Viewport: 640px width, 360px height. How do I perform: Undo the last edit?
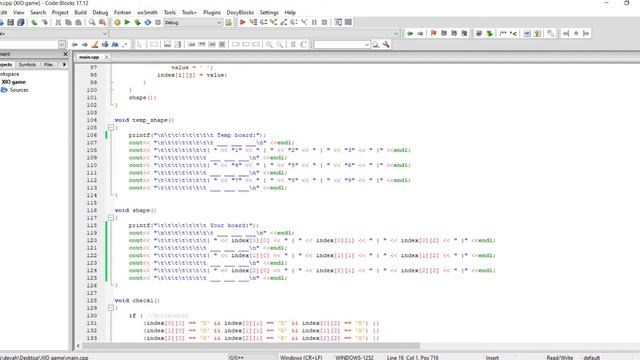[x=34, y=22]
